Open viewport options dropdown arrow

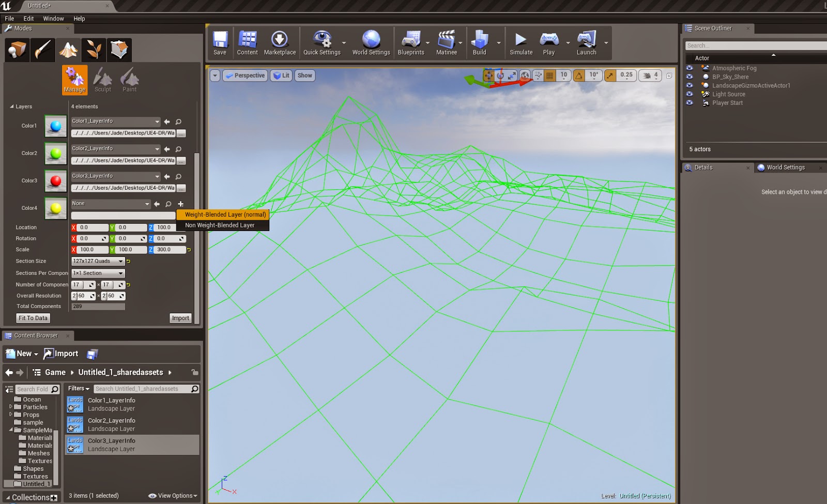pos(215,75)
